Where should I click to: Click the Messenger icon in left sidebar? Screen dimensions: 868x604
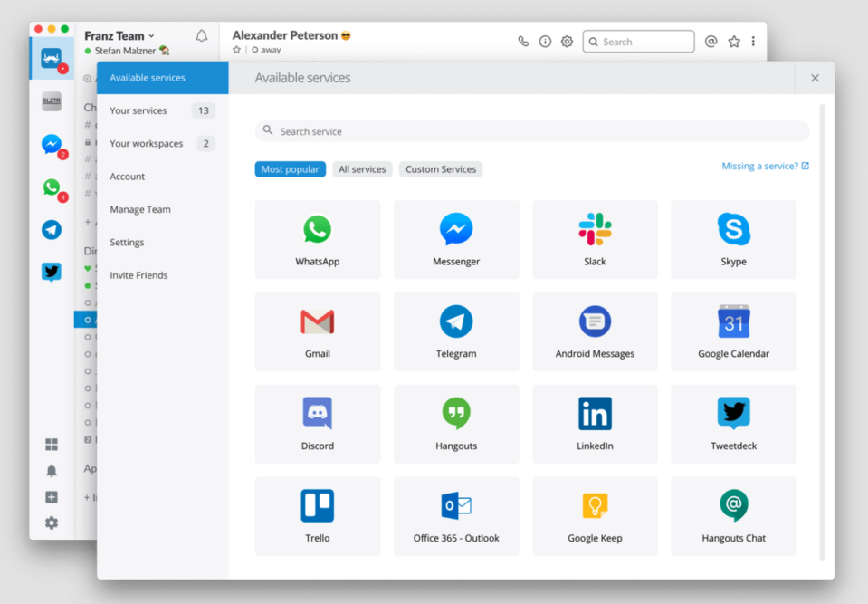tap(52, 144)
